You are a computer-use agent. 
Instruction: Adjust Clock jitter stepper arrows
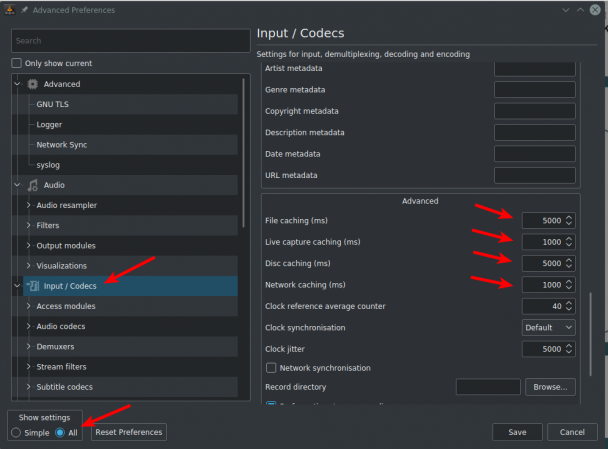[569, 349]
